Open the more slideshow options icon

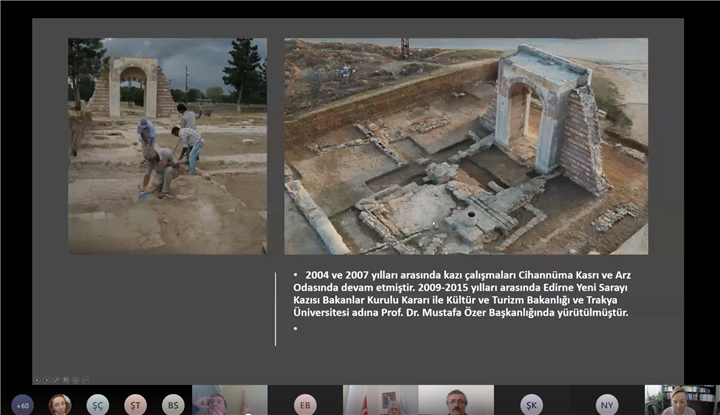coord(85,380)
